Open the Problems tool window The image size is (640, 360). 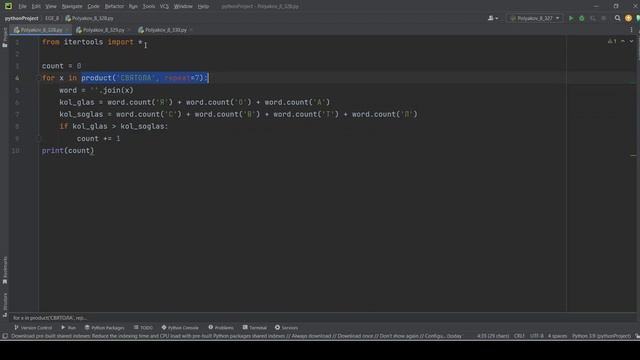click(x=221, y=328)
